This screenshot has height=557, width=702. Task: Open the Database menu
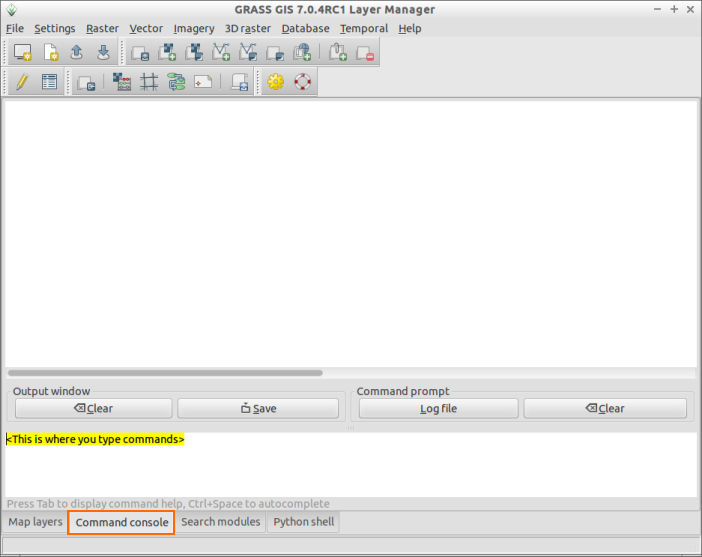305,28
